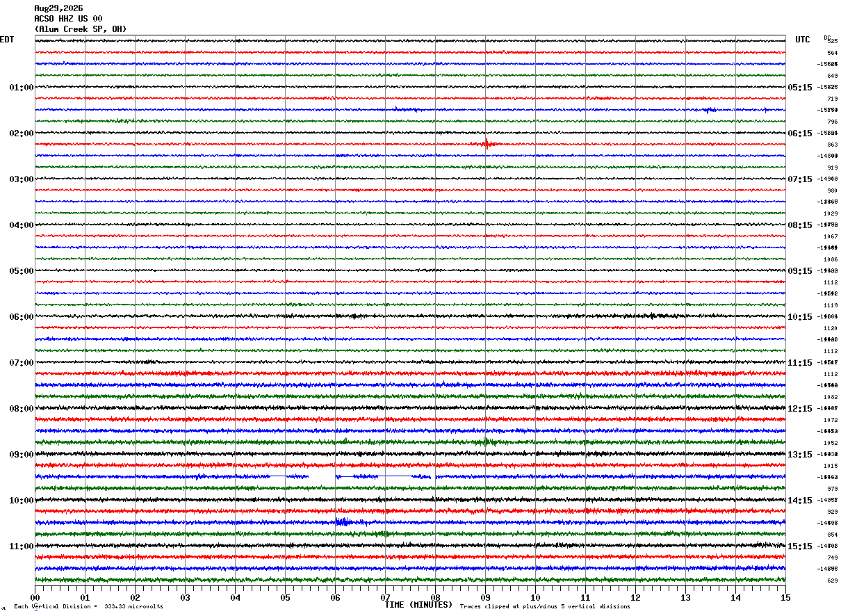Click the 11:00 EDT time label
The image size is (841, 616).
click(22, 546)
